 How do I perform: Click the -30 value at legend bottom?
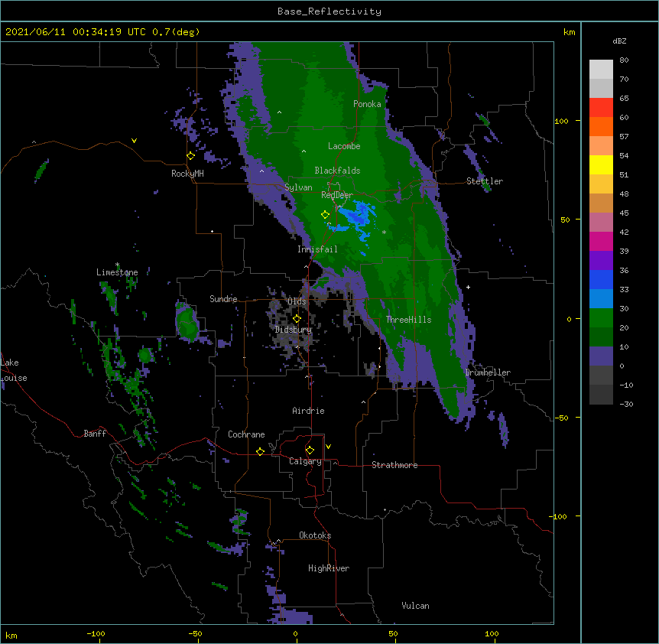click(626, 404)
